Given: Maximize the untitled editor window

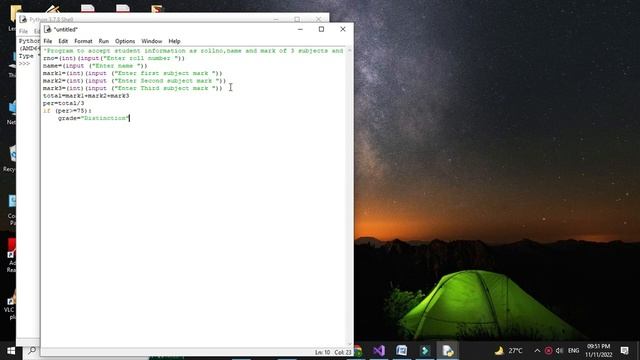Looking at the screenshot, I should coord(321,29).
